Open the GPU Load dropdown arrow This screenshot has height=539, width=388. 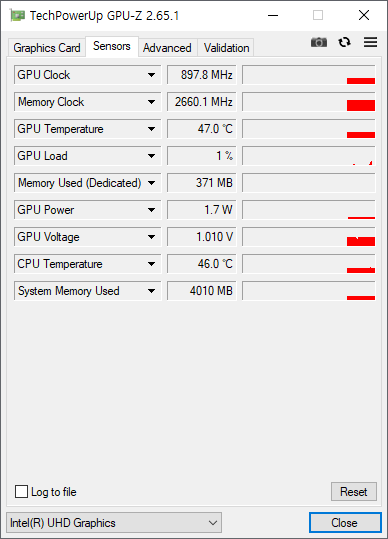click(151, 156)
